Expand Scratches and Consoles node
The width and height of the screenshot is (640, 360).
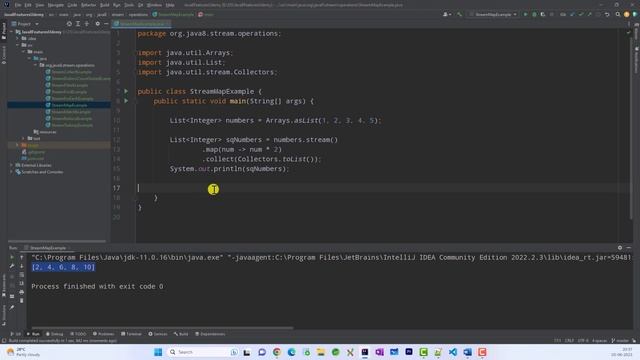11,172
